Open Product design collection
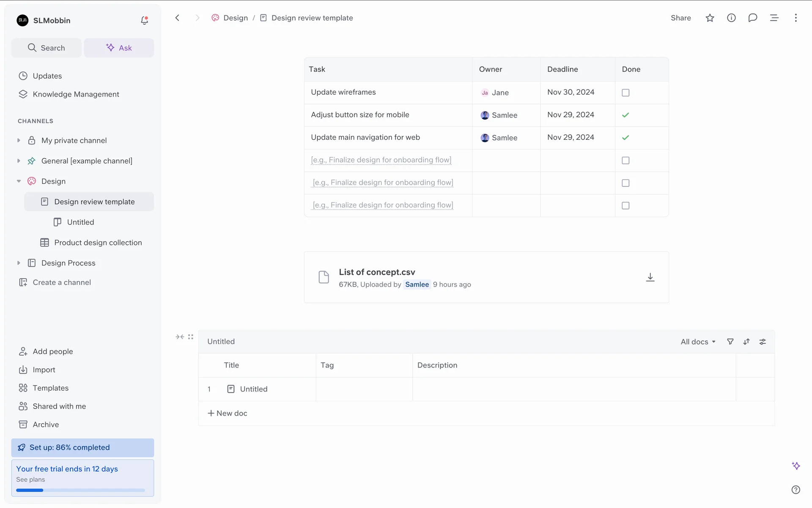Screen dimensions: 812x508 (98, 243)
